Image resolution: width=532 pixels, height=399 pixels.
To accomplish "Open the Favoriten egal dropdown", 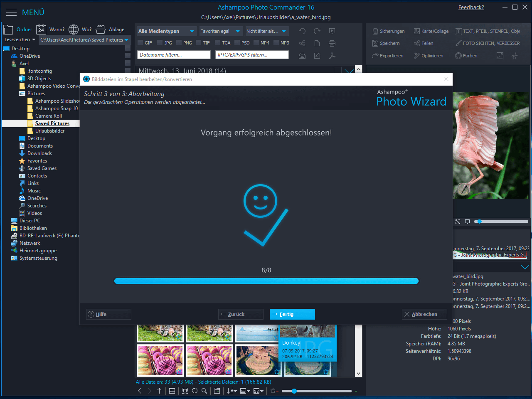I will [220, 31].
